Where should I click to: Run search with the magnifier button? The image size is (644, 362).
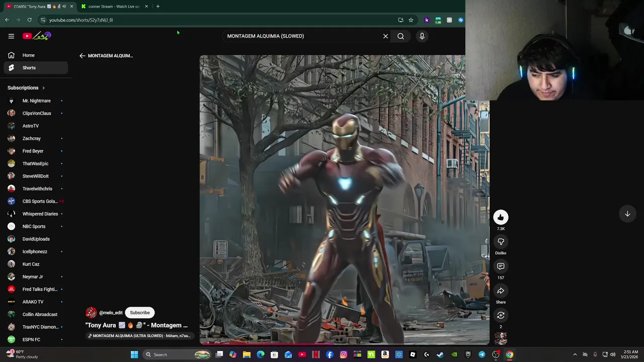point(400,36)
